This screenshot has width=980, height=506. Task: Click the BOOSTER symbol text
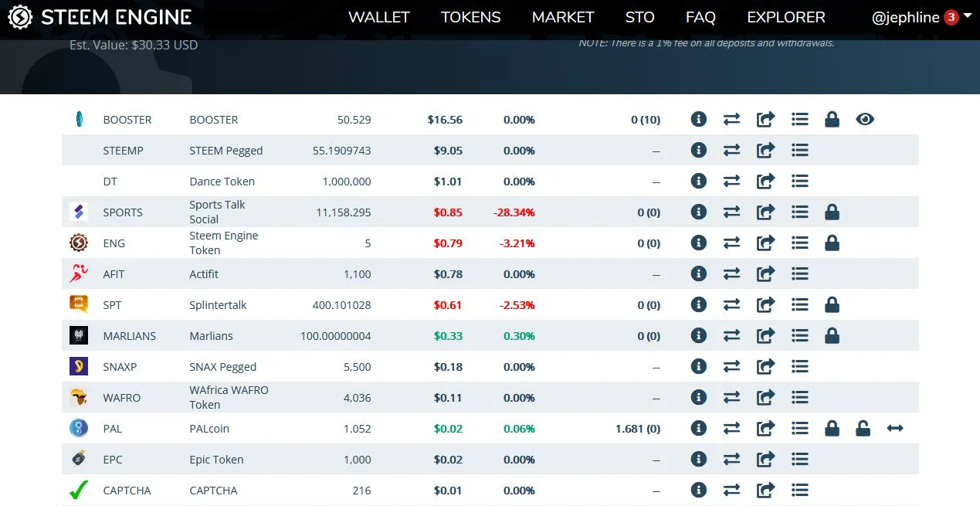pyautogui.click(x=127, y=120)
